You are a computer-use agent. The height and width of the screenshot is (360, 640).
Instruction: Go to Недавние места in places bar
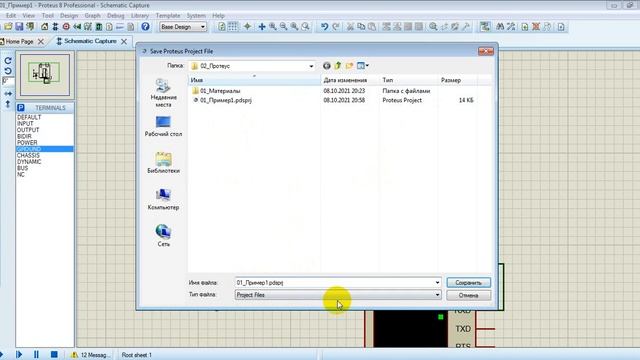[163, 93]
